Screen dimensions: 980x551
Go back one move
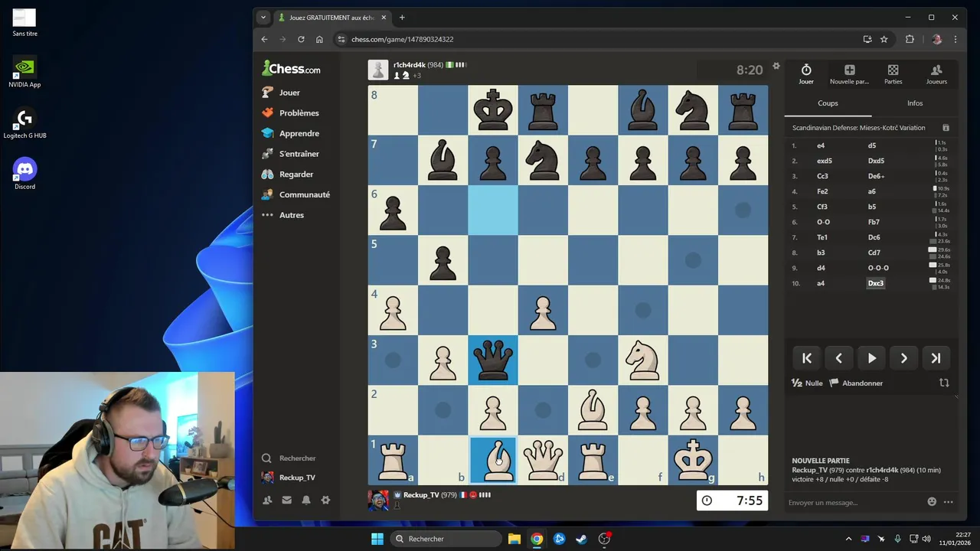838,358
